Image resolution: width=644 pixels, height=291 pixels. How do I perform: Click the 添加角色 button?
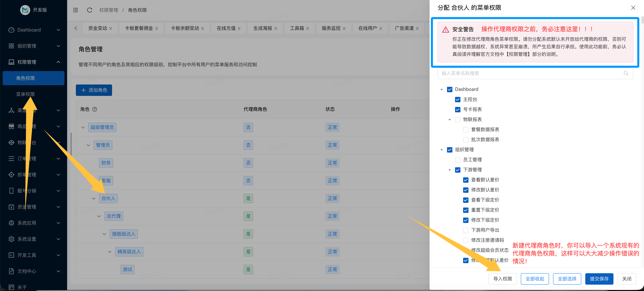pos(94,90)
